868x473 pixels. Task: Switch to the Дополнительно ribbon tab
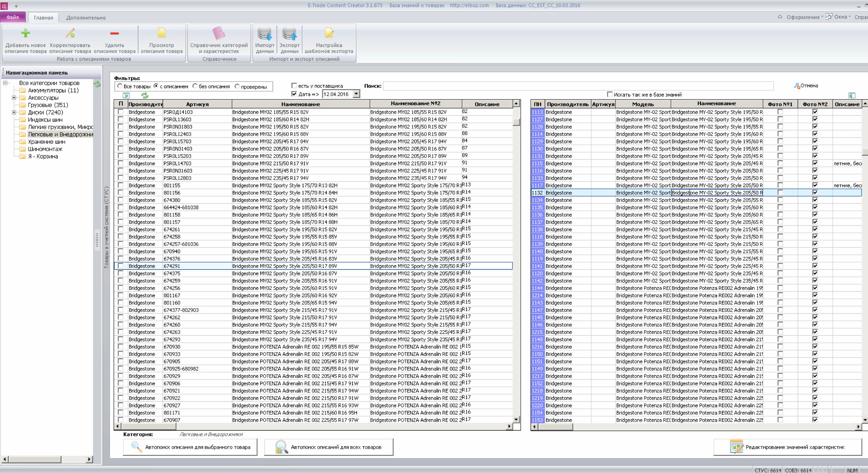click(x=86, y=18)
